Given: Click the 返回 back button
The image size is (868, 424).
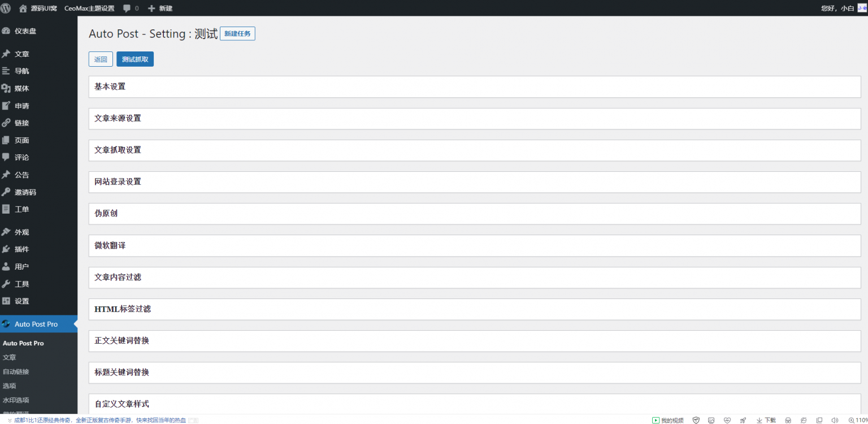Looking at the screenshot, I should 101,59.
